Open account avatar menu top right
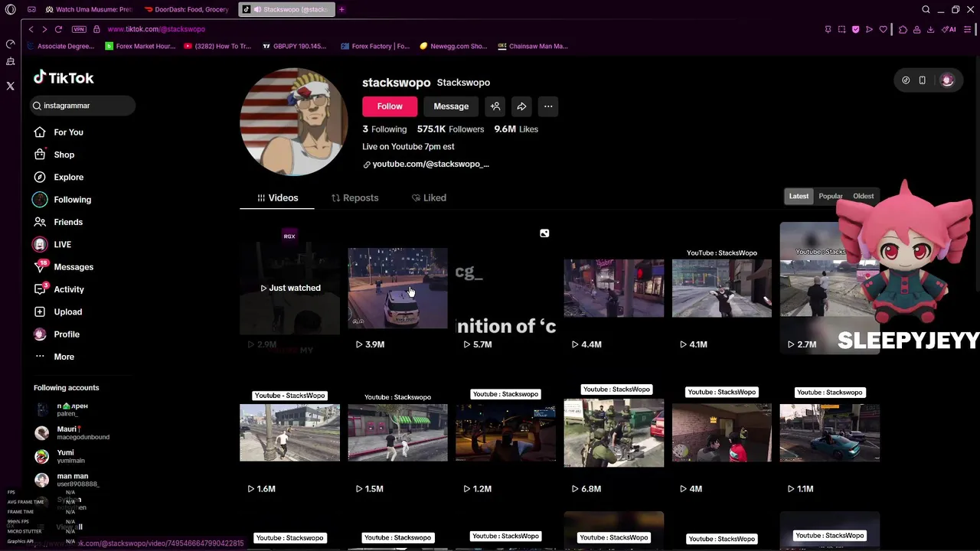Image resolution: width=980 pixels, height=551 pixels. [x=947, y=80]
